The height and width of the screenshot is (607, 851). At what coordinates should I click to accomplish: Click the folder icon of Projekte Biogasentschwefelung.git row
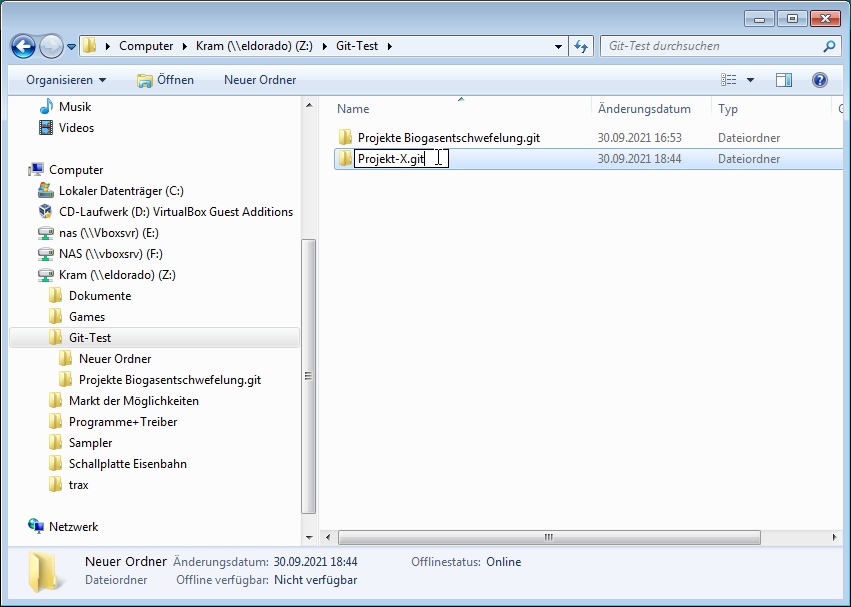pyautogui.click(x=345, y=137)
